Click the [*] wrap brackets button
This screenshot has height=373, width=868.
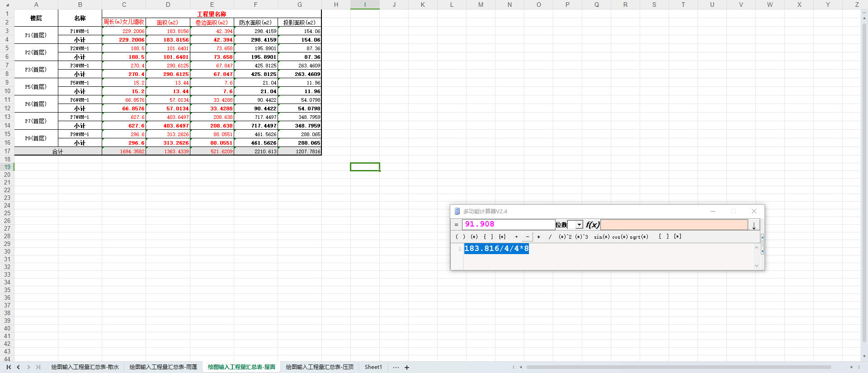678,236
